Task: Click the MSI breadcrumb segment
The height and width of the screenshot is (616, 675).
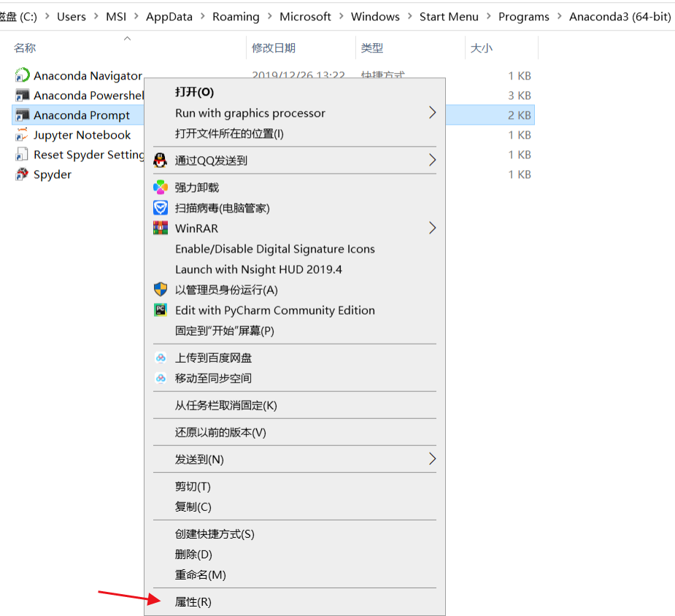Action: pos(116,16)
